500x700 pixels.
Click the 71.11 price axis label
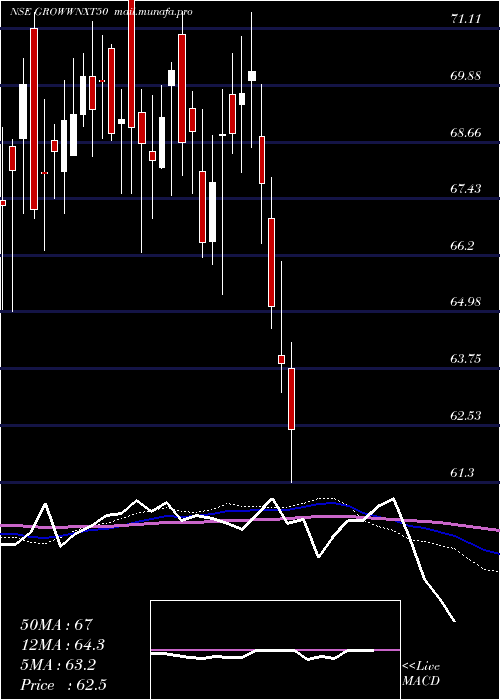pyautogui.click(x=467, y=19)
